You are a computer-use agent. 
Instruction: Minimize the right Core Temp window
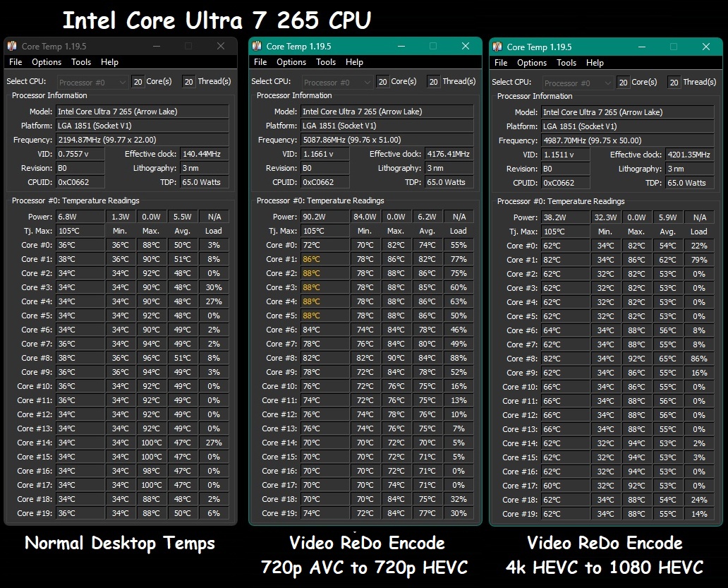(642, 47)
